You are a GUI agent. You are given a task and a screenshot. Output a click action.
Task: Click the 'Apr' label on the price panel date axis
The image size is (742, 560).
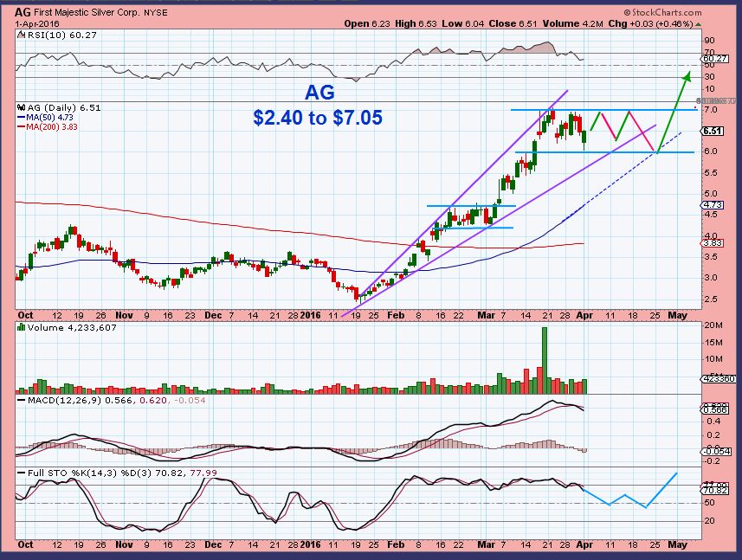[x=584, y=315]
